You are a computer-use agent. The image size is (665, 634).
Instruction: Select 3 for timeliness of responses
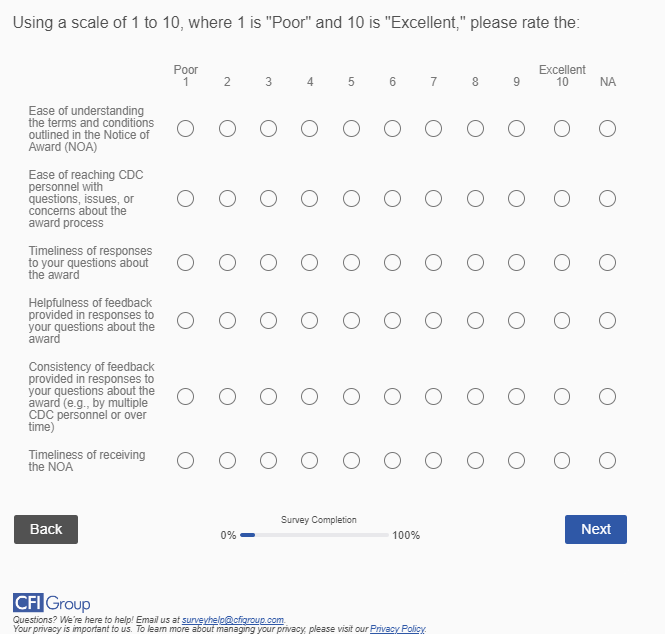click(x=268, y=263)
